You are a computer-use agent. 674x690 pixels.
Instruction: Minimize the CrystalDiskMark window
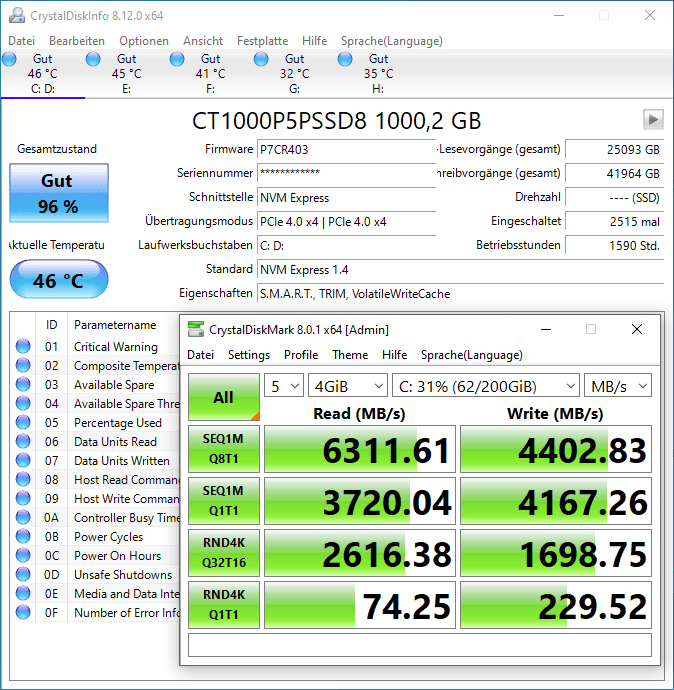[x=546, y=329]
